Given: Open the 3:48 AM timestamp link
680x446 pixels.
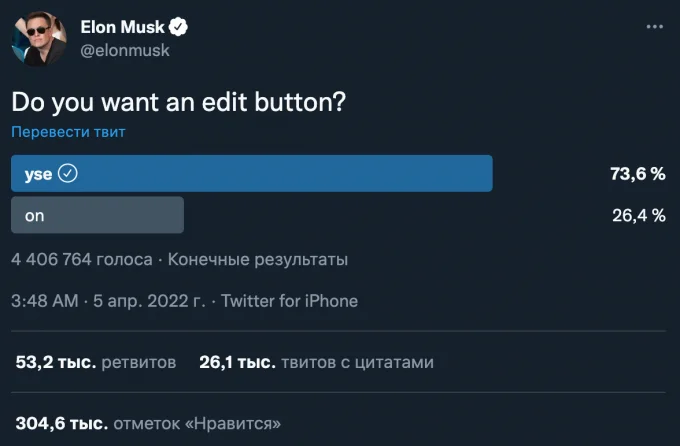Looking at the screenshot, I should pos(45,301).
